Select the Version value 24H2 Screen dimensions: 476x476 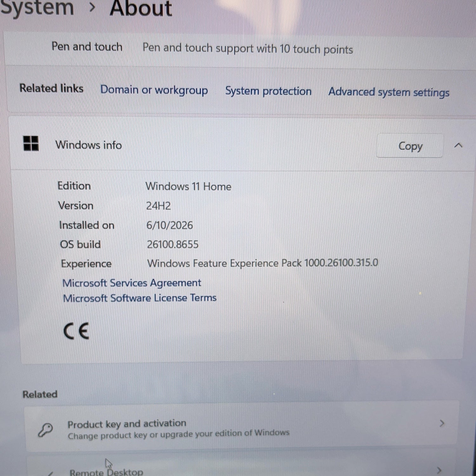[158, 206]
